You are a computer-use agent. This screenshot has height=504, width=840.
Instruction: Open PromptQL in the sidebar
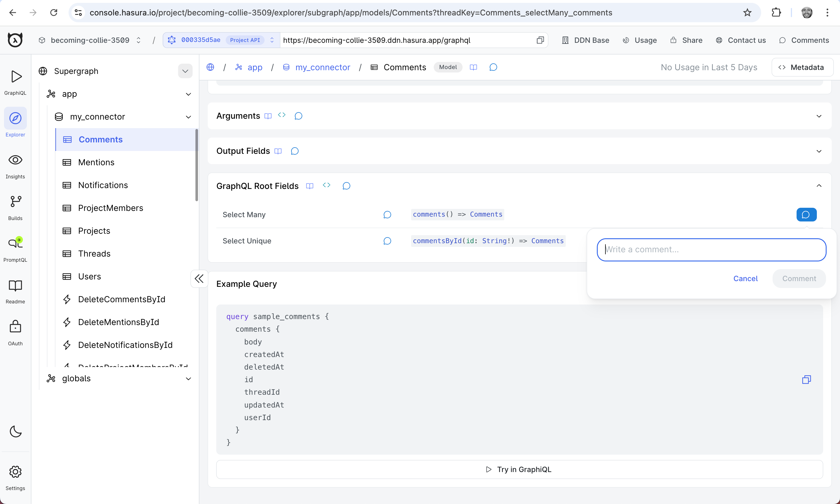(x=15, y=249)
